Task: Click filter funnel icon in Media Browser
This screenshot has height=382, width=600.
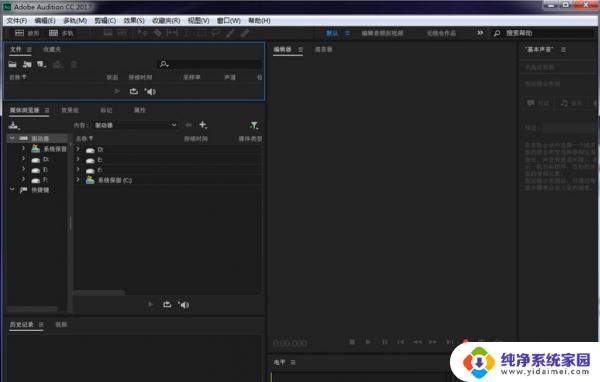Action: pyautogui.click(x=254, y=125)
